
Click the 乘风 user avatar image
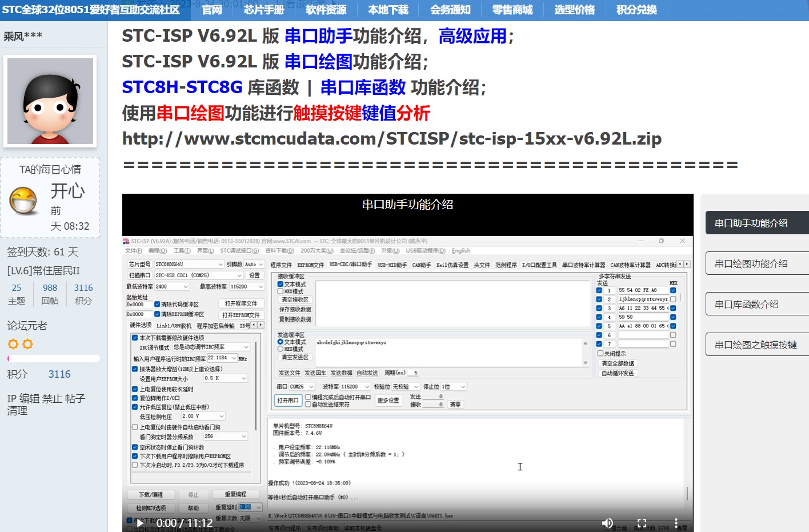click(x=50, y=101)
